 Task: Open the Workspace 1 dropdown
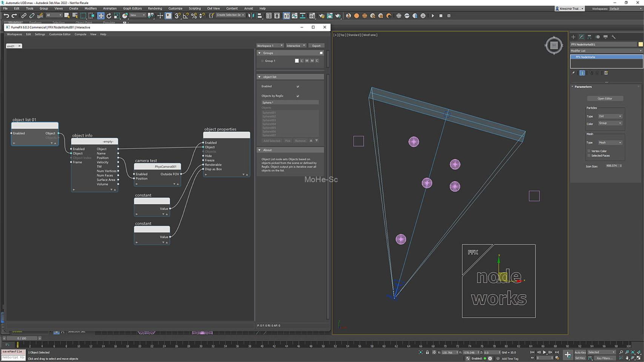[269, 46]
